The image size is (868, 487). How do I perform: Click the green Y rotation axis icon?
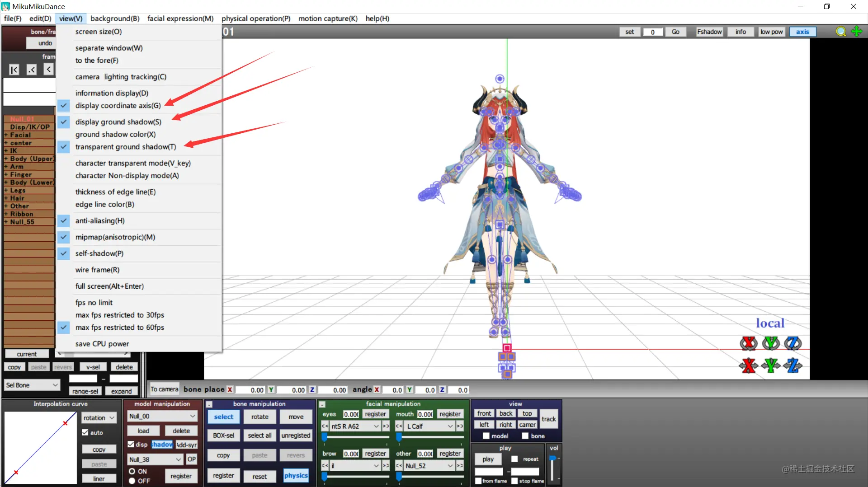click(x=771, y=343)
